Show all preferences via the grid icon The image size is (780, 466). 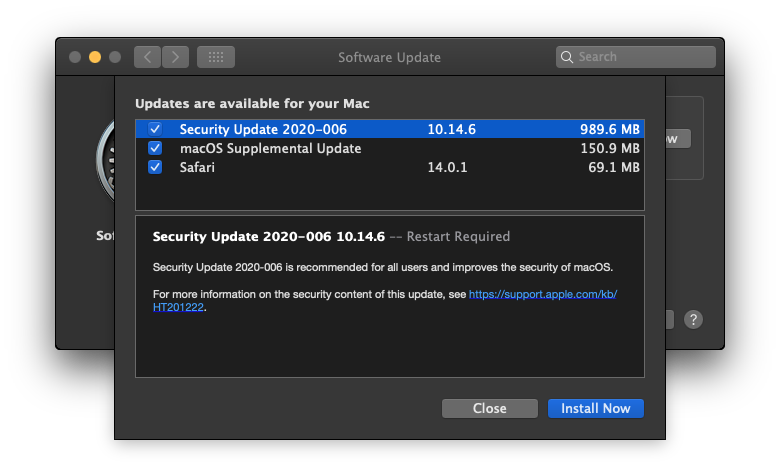[215, 57]
